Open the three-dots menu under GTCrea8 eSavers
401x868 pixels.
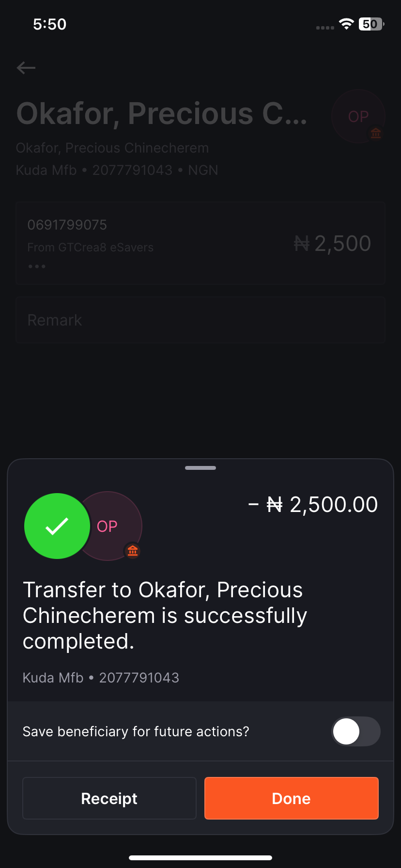coord(37,266)
